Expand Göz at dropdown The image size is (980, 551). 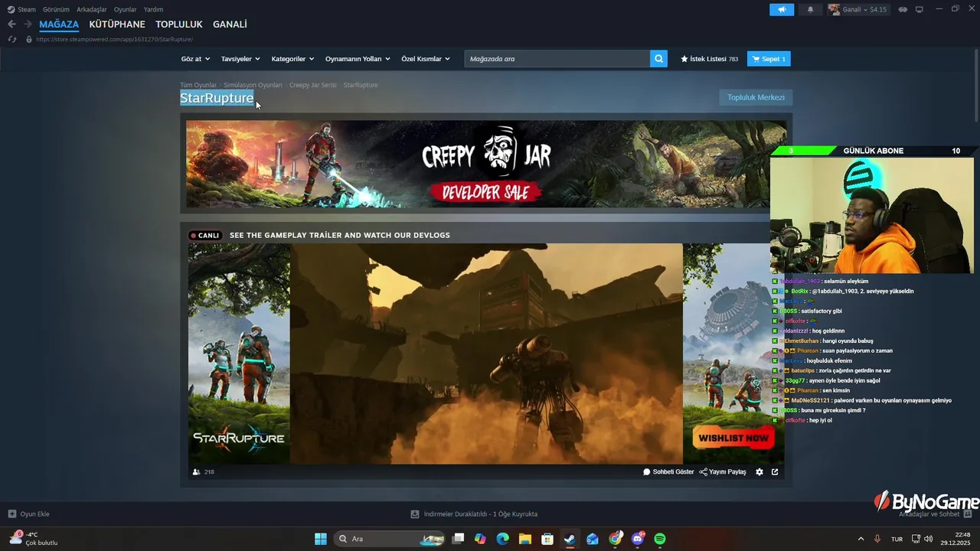click(x=195, y=59)
